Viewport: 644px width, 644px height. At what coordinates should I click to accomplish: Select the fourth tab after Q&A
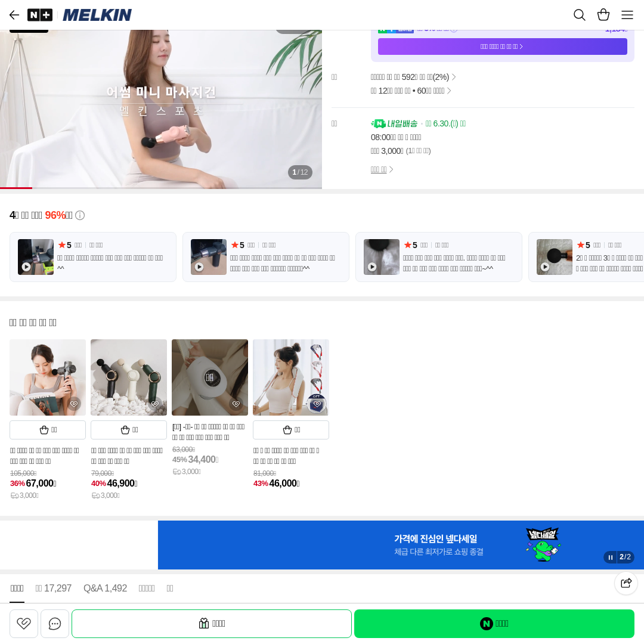[147, 589]
